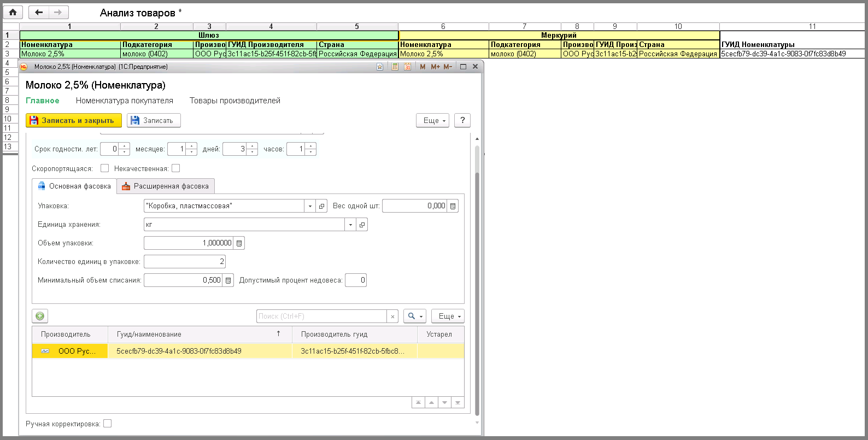Toggle the Ручная корректировка checkbox
Screen dimensions: 868x440
(108, 424)
